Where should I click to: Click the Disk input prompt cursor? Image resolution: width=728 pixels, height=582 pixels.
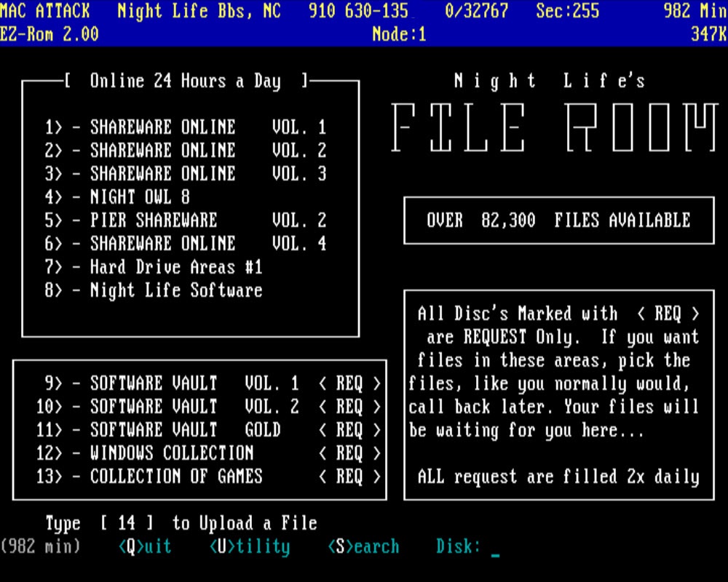[495, 549]
